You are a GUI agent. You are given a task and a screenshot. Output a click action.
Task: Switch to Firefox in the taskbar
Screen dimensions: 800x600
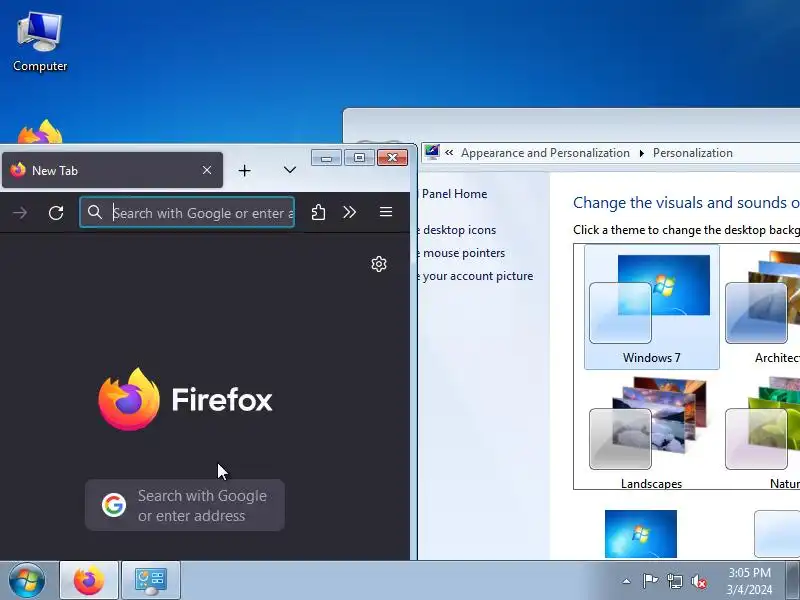(x=89, y=581)
